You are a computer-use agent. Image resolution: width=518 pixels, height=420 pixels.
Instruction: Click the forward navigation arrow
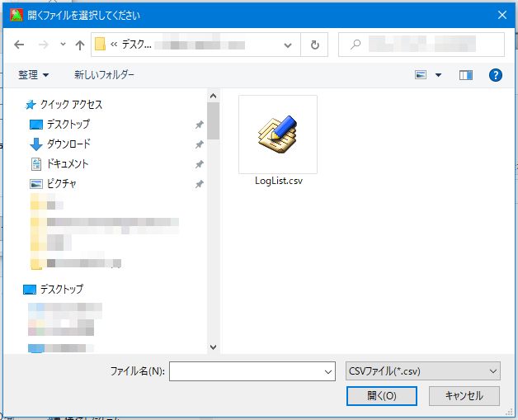click(x=43, y=45)
